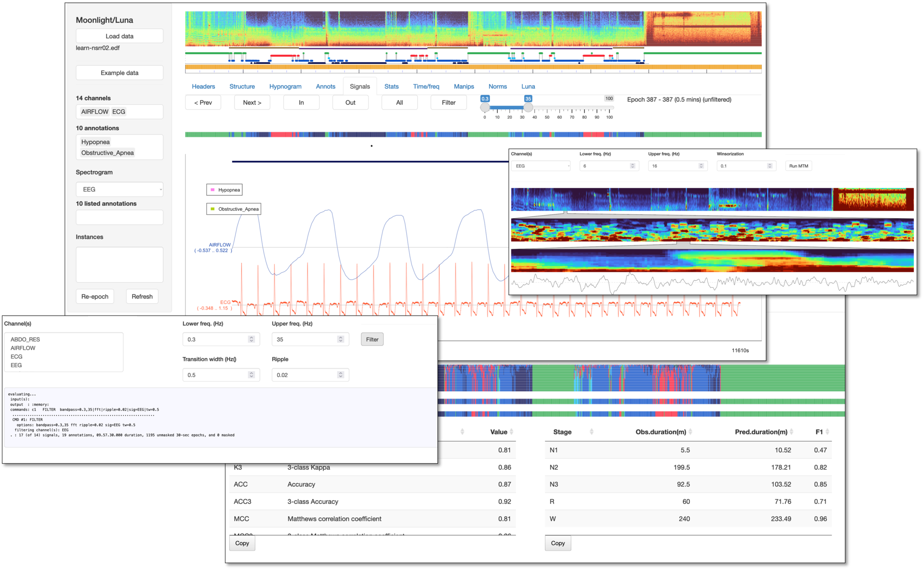
Task: Open the Time/freq tab
Action: 426,87
